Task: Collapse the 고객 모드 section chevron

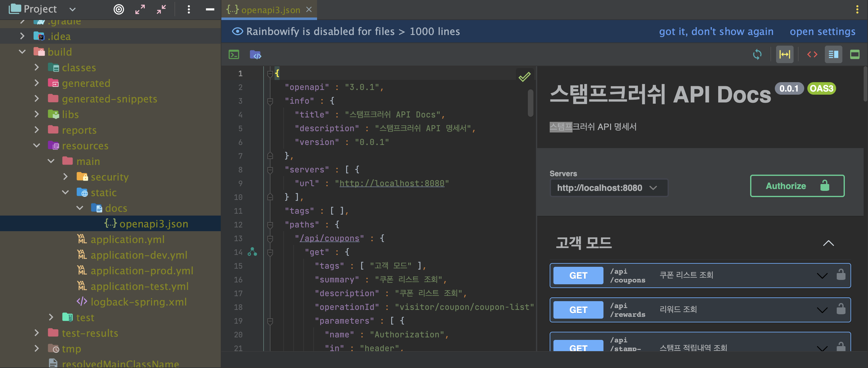Action: (829, 243)
